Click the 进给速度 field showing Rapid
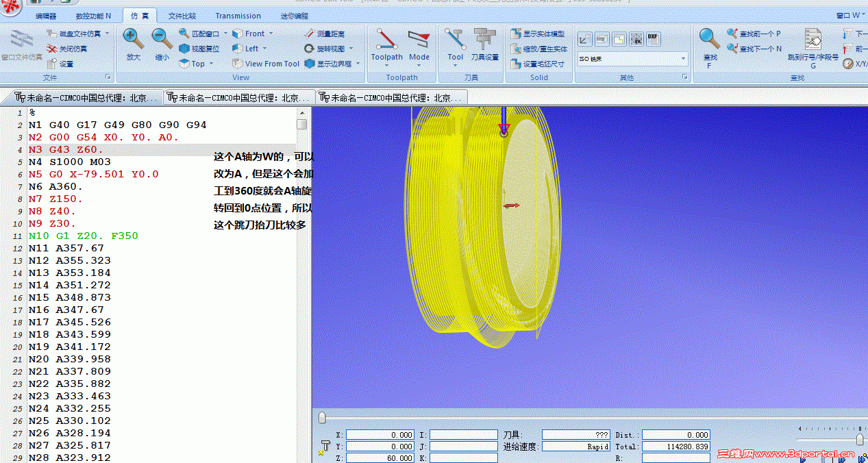The width and height of the screenshot is (868, 463). [x=576, y=447]
